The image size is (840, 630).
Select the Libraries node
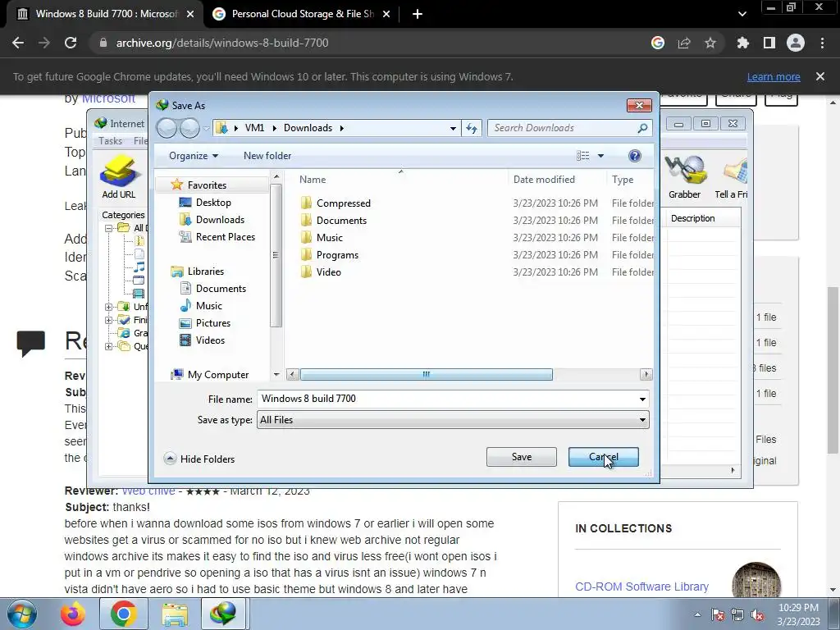click(x=206, y=272)
